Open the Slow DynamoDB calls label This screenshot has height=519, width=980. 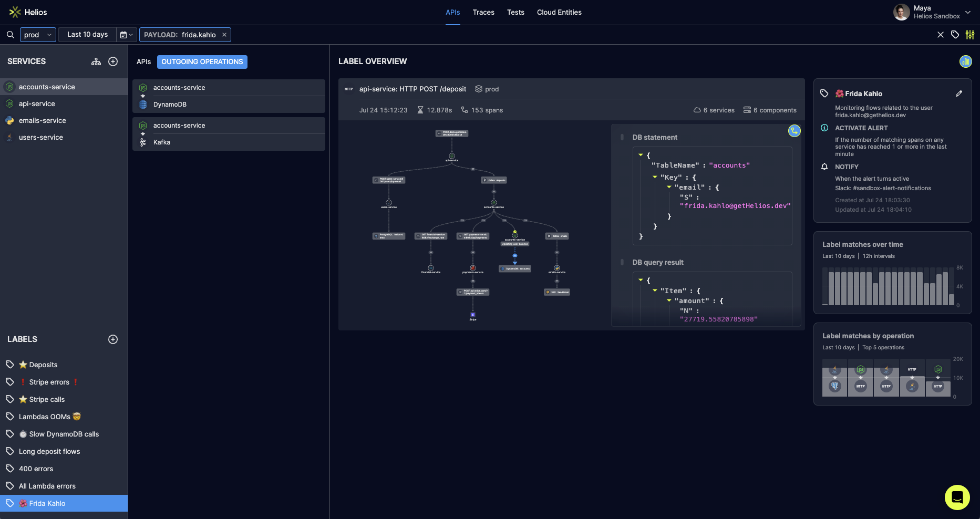pos(64,434)
